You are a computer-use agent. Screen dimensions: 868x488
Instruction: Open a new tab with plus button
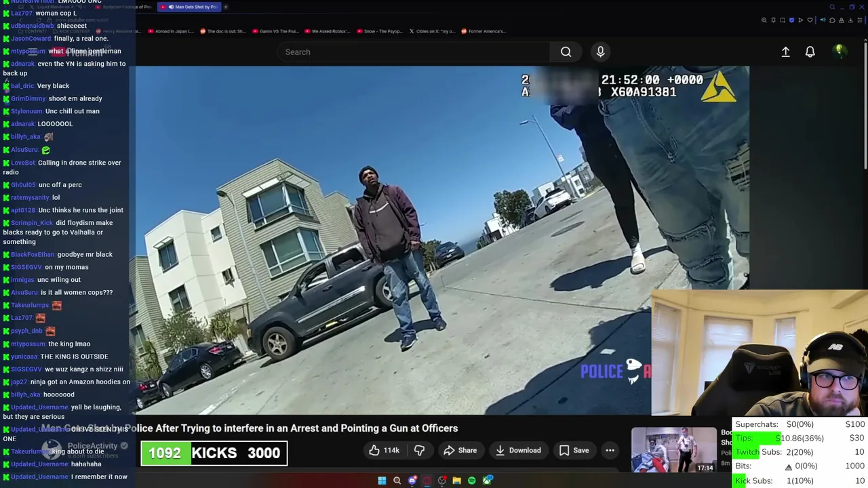226,7
